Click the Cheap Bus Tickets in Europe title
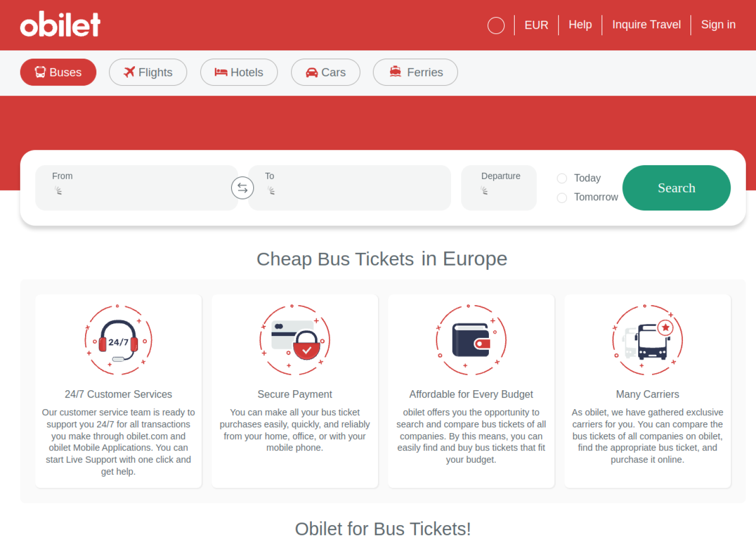The width and height of the screenshot is (756, 539). click(382, 259)
